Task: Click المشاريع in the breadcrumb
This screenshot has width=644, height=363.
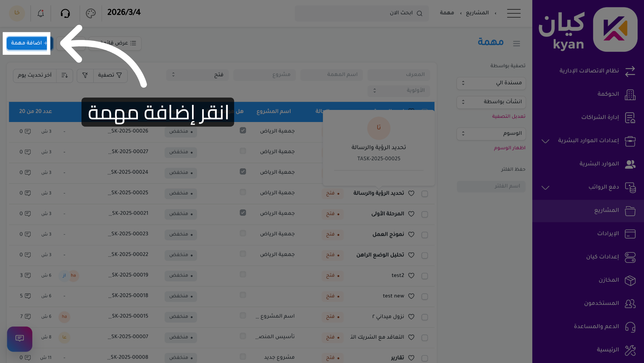Action: coord(477,13)
